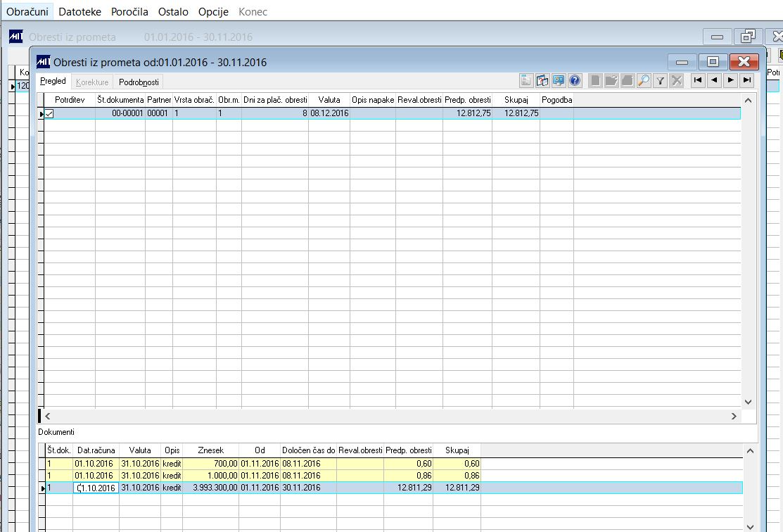Open the context help books icon
The image size is (783, 532).
pos(542,80)
